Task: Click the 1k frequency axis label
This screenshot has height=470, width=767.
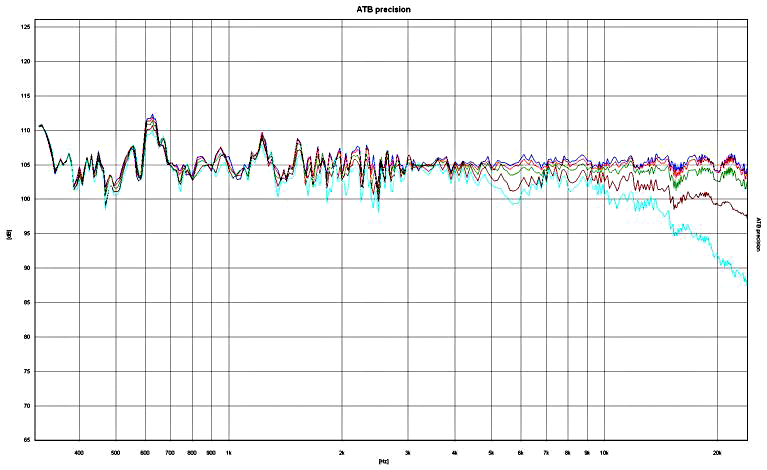Action: click(x=228, y=452)
